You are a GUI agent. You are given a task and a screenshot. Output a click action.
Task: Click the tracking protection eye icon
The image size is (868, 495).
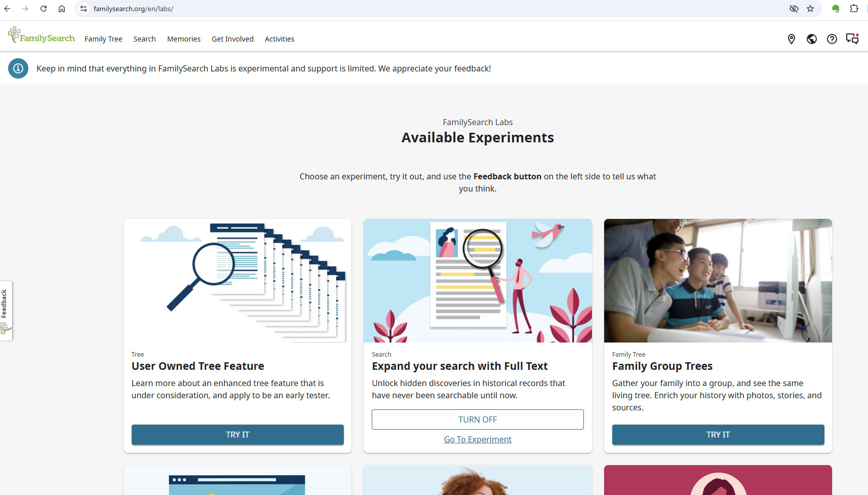(x=794, y=9)
